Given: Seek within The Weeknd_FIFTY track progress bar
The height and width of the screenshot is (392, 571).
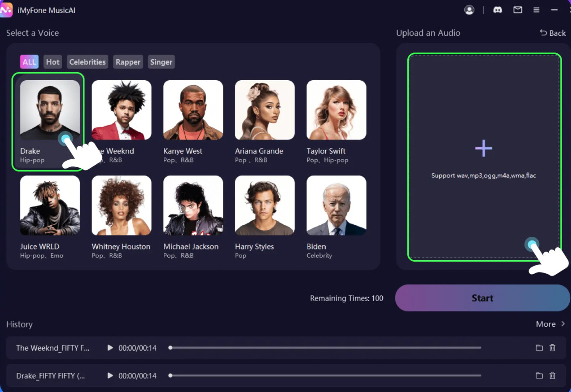Looking at the screenshot, I should (325, 348).
